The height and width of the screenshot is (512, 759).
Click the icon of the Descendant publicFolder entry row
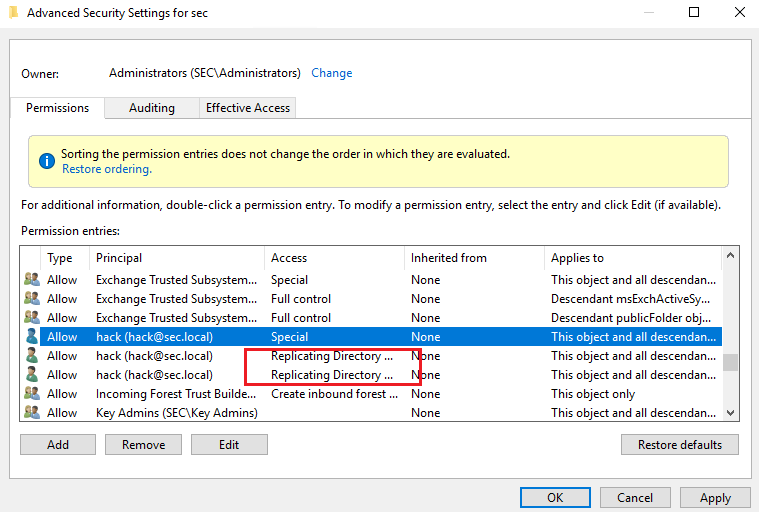[32, 318]
